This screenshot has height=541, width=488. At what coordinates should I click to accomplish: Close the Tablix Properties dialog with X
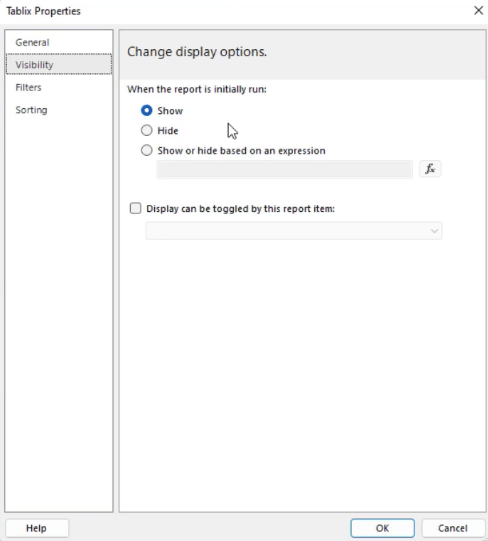478,10
